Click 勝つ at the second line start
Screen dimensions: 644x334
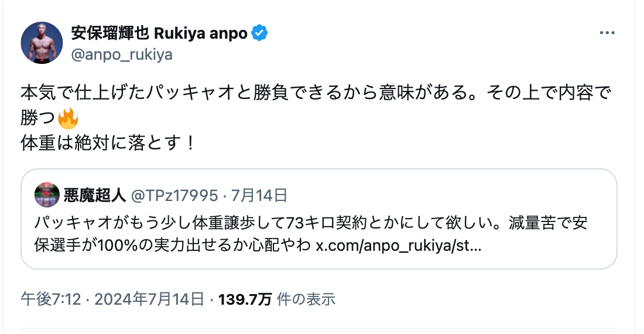click(38, 120)
